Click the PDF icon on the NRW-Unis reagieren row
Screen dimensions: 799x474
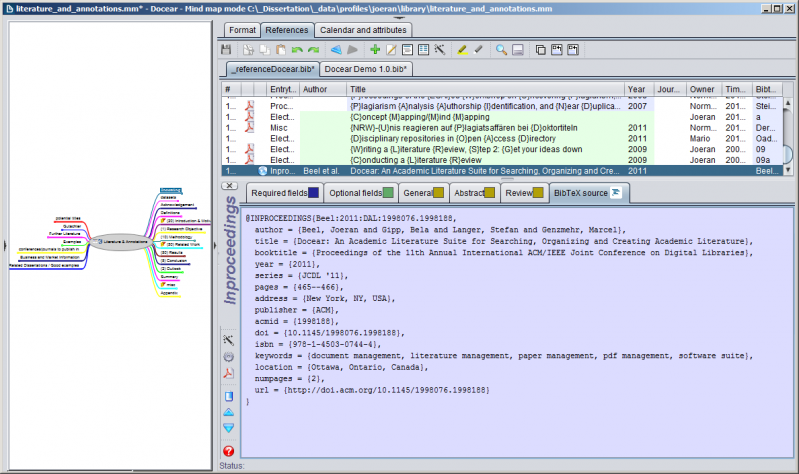point(249,127)
